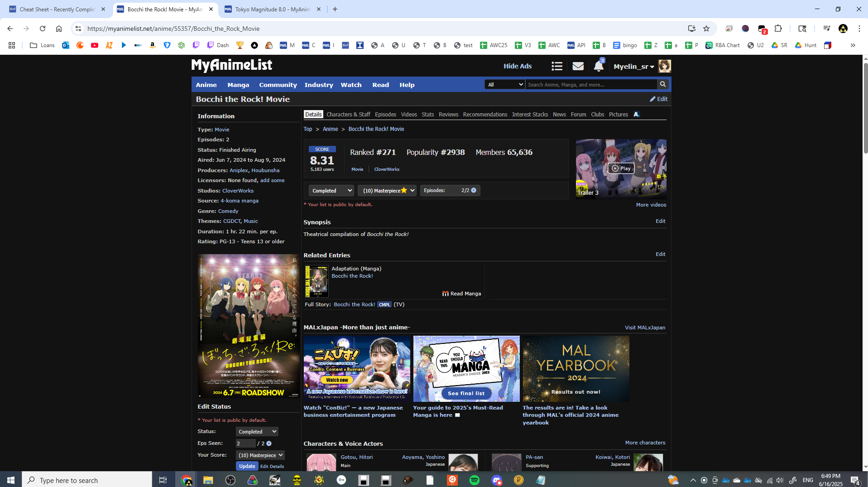The height and width of the screenshot is (487, 868).
Task: Click in the Search Anime, Manga field
Action: click(x=591, y=84)
